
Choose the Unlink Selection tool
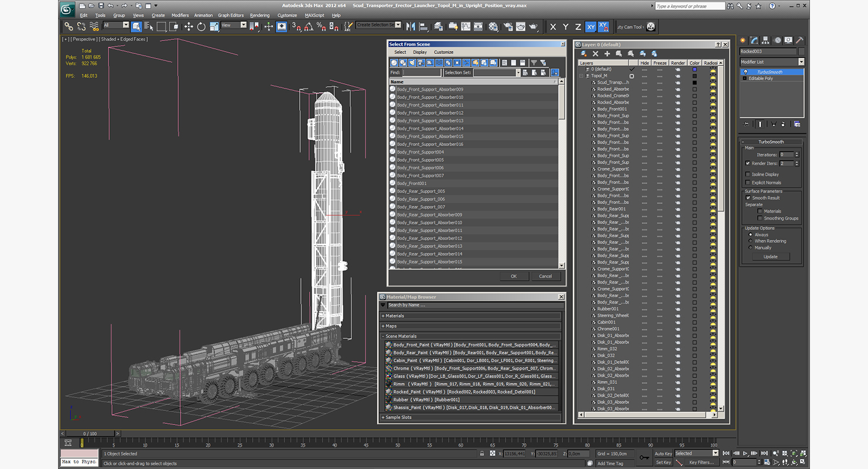click(82, 26)
